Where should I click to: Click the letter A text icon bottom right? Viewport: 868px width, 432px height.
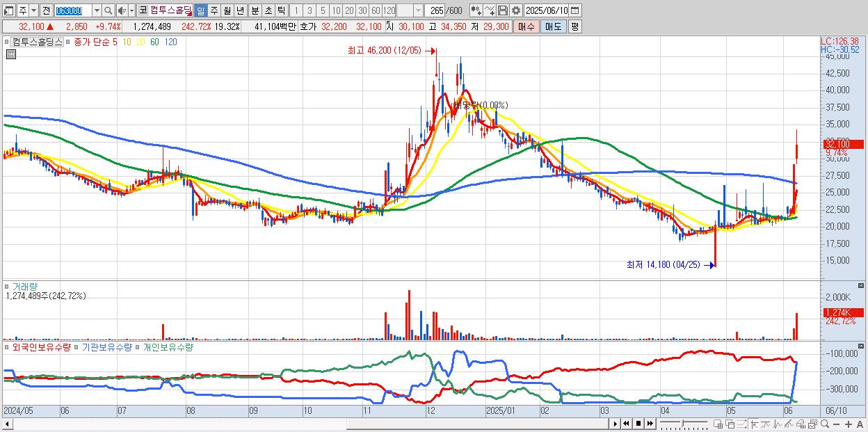click(x=860, y=424)
